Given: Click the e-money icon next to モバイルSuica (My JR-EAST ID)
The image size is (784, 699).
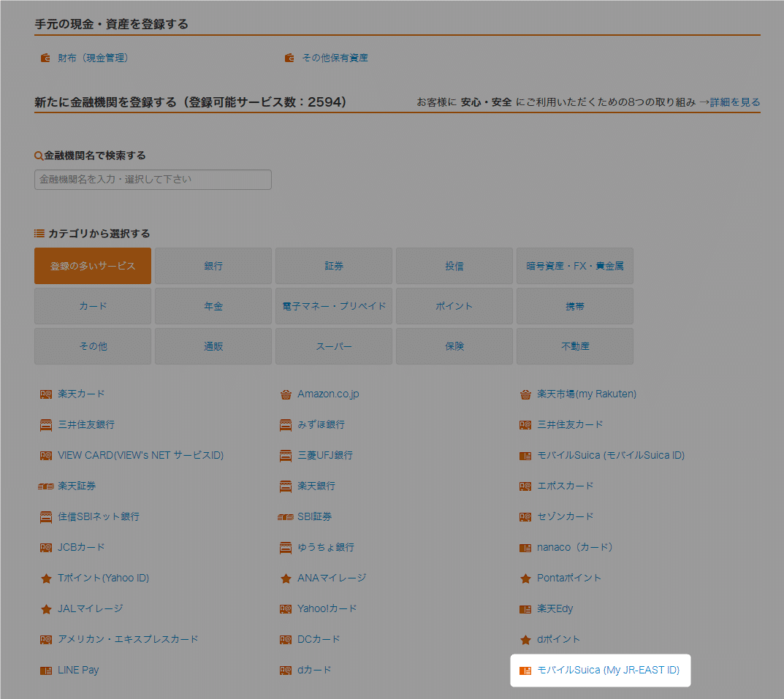Looking at the screenshot, I should [525, 671].
